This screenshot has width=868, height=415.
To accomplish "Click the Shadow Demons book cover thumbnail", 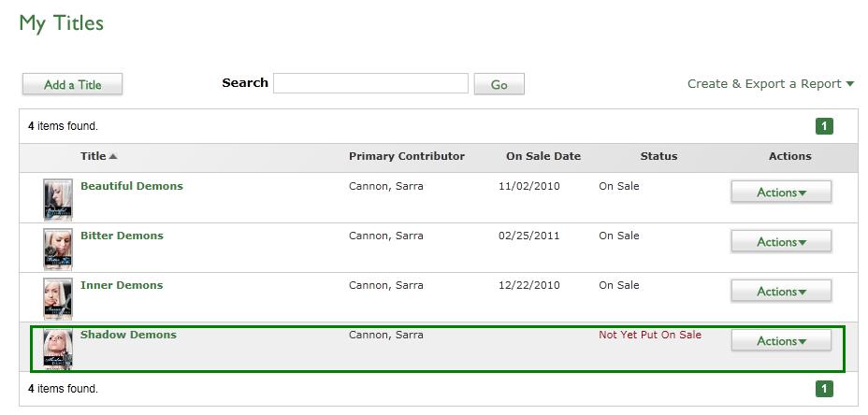I will coord(57,349).
